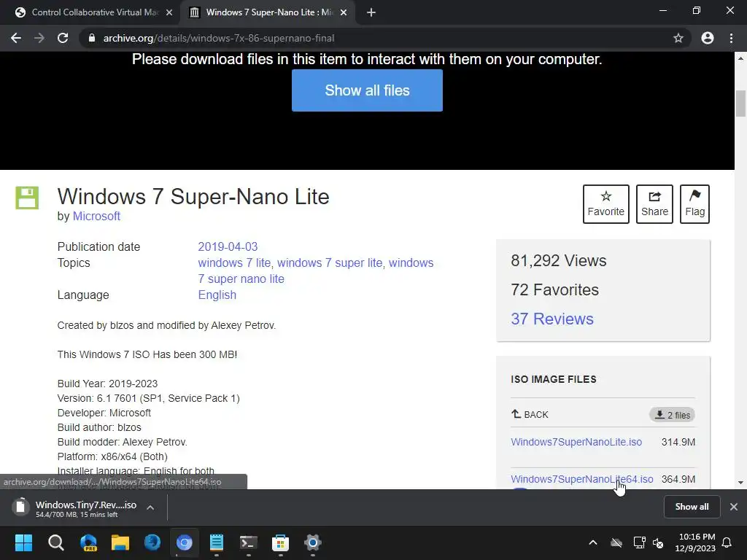Open topic link windows 7 lite
Image resolution: width=747 pixels, height=560 pixels.
click(234, 262)
